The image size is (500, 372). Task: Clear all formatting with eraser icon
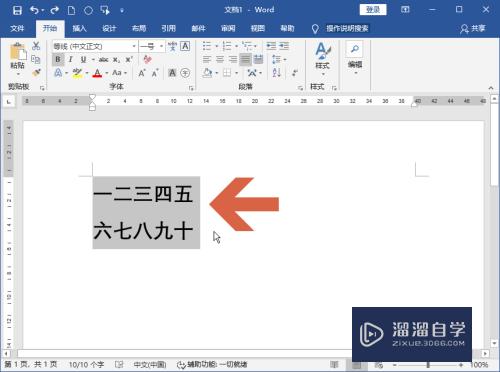(x=147, y=59)
